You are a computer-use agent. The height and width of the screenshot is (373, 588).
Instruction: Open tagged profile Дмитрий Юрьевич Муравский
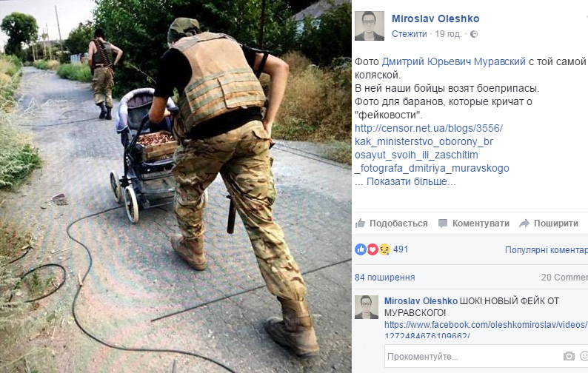(x=453, y=61)
